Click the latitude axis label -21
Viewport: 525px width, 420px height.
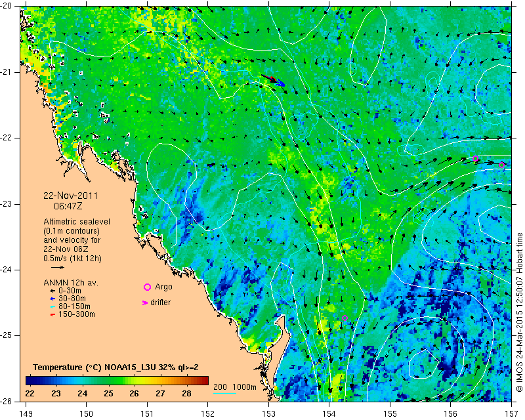point(6,72)
